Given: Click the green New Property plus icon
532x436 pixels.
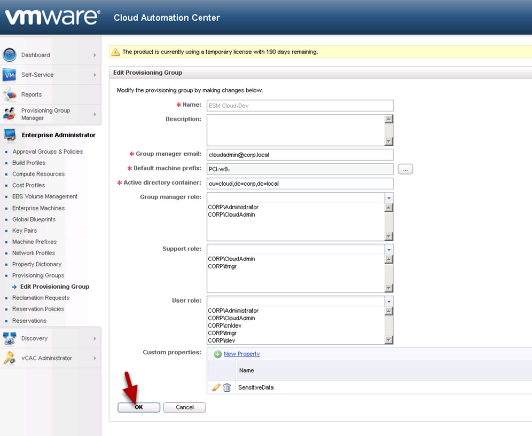Looking at the screenshot, I should click(218, 354).
